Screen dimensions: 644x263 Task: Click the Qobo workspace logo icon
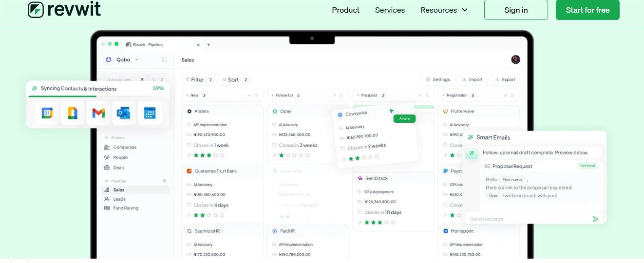[108, 59]
